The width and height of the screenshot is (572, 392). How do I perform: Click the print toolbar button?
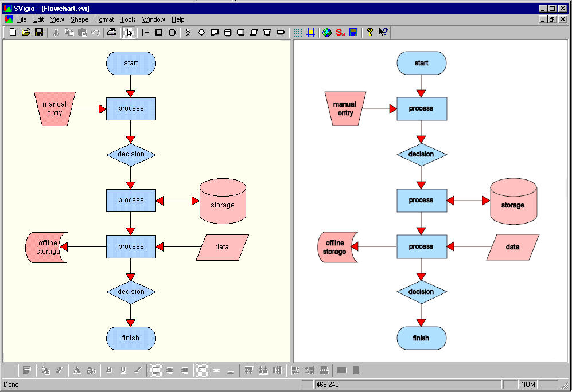tap(112, 33)
